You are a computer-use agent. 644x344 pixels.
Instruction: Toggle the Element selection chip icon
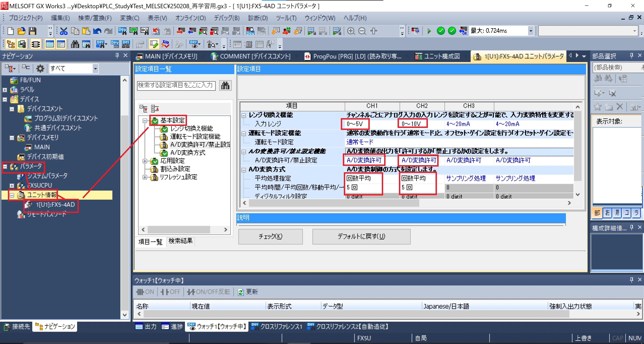pyautogui.click(x=35, y=44)
